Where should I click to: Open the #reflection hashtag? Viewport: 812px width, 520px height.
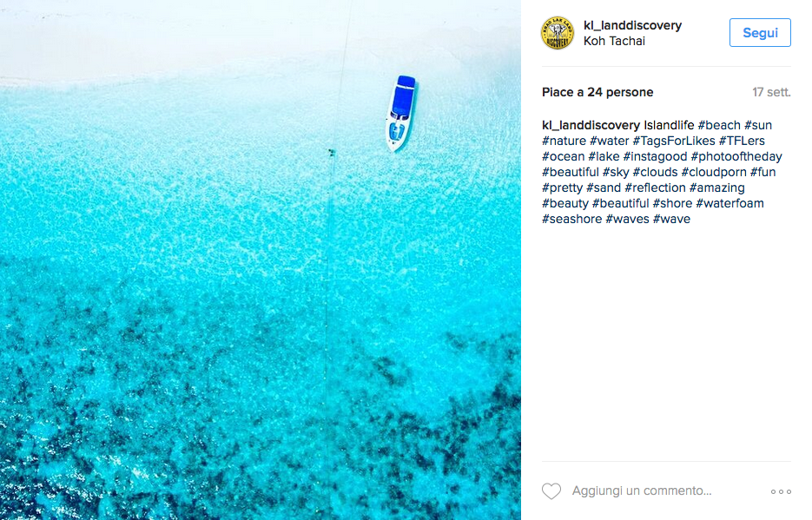click(655, 188)
